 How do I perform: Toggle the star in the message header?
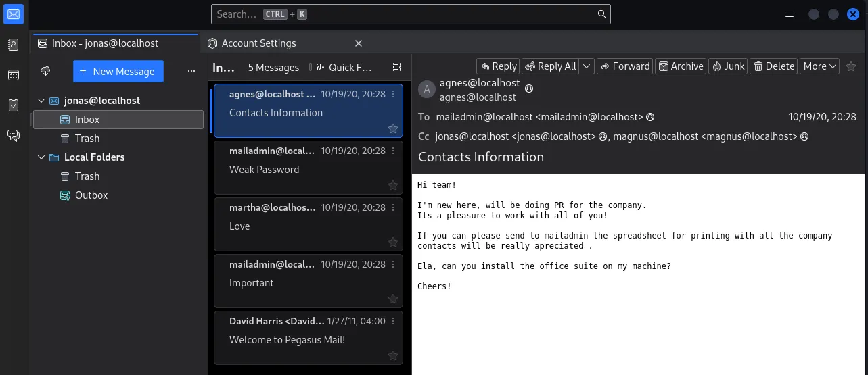[851, 66]
